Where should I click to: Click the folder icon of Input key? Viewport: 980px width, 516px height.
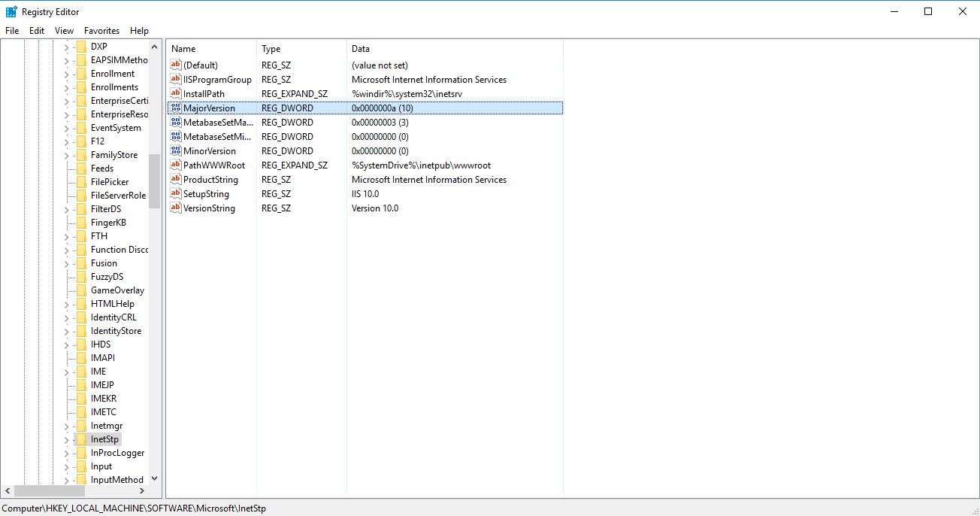81,466
